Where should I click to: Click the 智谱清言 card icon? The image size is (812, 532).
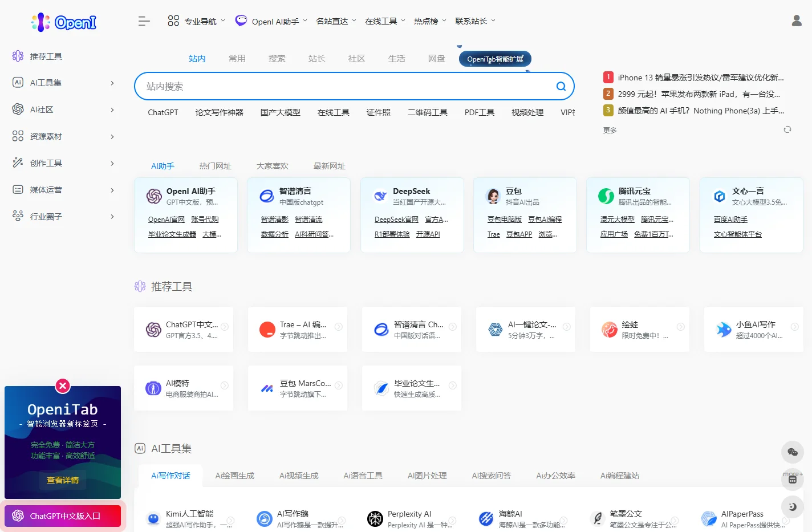(267, 196)
